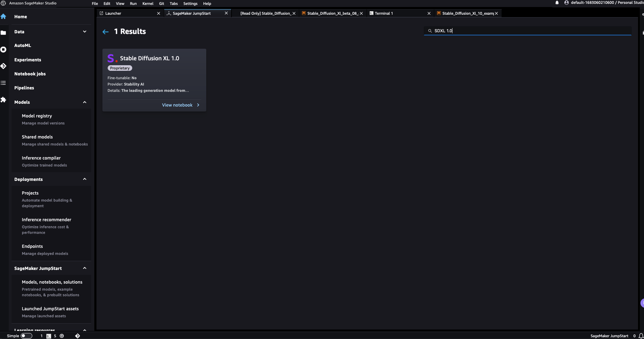Close the Terminal 1 tab
This screenshot has width=644, height=339.
(x=429, y=13)
